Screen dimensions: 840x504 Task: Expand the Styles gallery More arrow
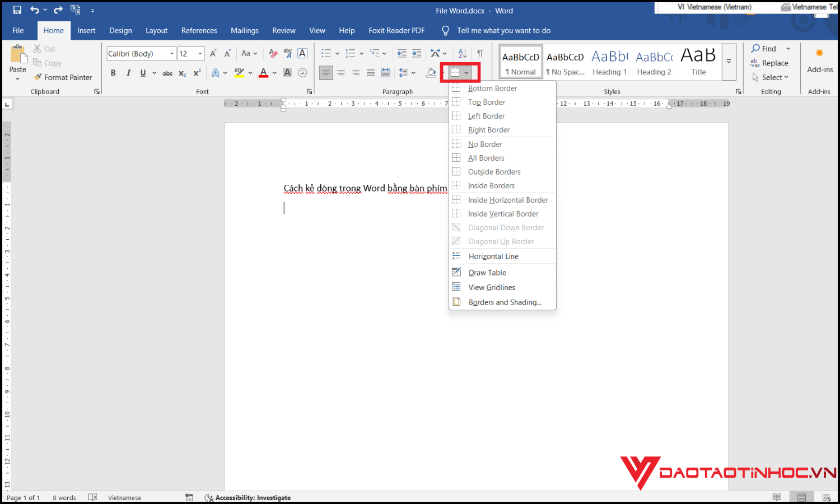click(x=729, y=62)
